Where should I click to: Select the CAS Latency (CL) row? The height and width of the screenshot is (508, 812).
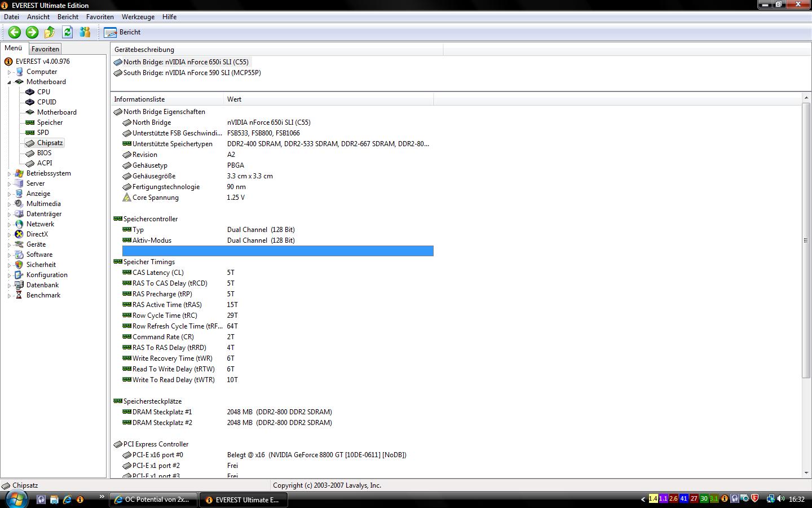278,273
